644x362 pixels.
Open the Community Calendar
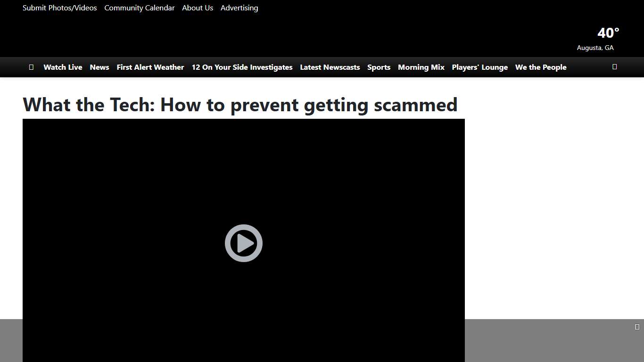(x=139, y=8)
